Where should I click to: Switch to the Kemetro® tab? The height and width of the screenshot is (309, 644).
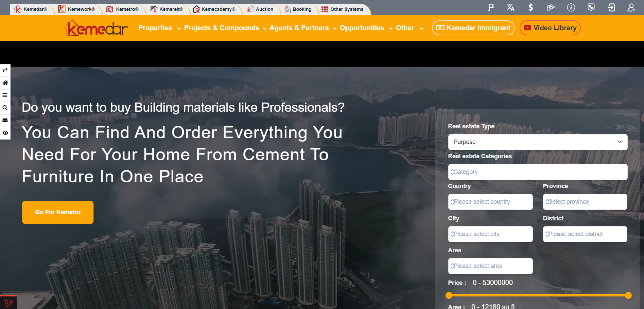click(123, 9)
